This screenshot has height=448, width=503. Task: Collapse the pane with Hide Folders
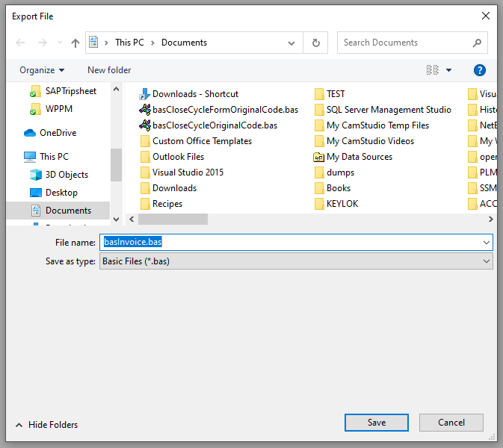[x=45, y=425]
